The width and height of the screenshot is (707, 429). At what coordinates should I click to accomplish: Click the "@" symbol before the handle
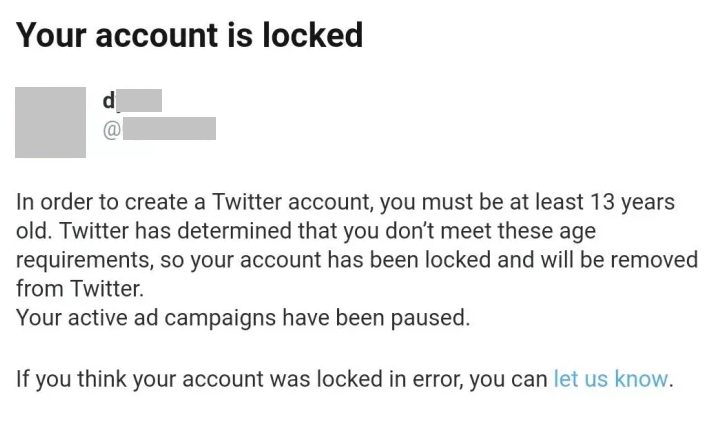(111, 129)
